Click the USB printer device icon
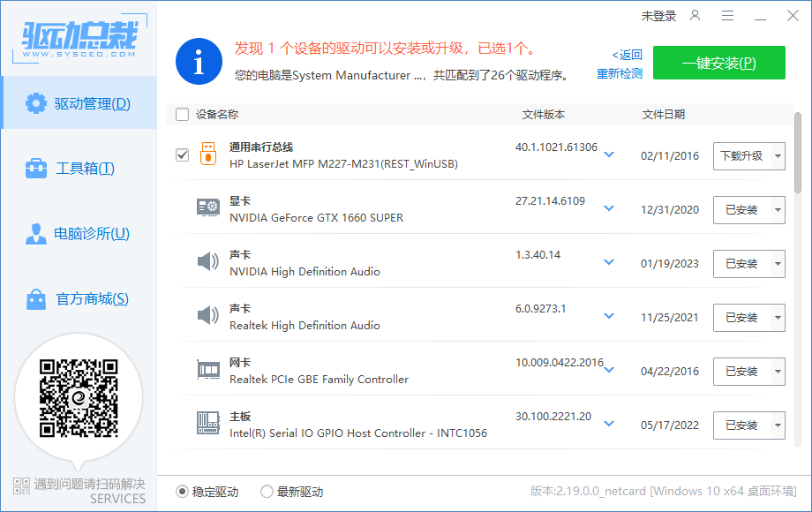Screen dimensions: 812x512 208,154
